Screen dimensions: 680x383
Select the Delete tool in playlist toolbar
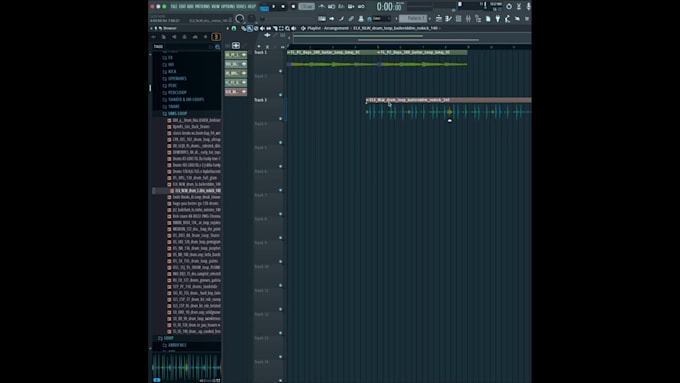click(x=256, y=28)
